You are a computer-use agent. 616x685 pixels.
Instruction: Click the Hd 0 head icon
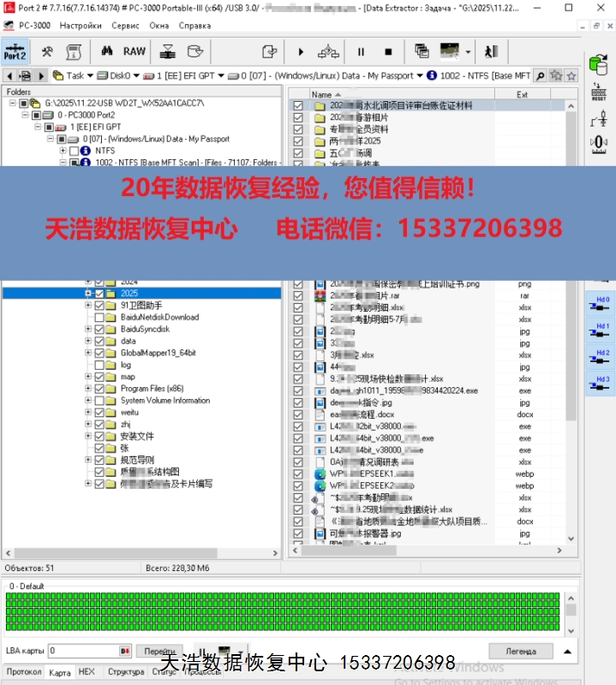click(x=601, y=304)
